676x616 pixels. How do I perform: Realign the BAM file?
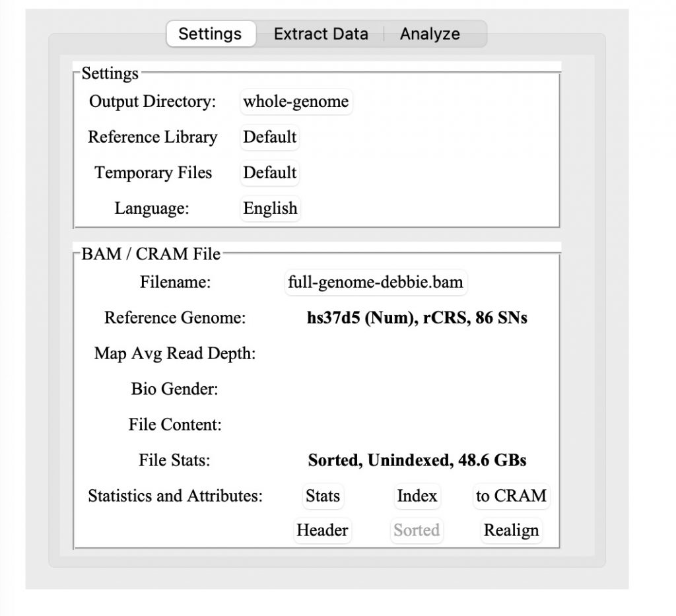click(x=511, y=530)
